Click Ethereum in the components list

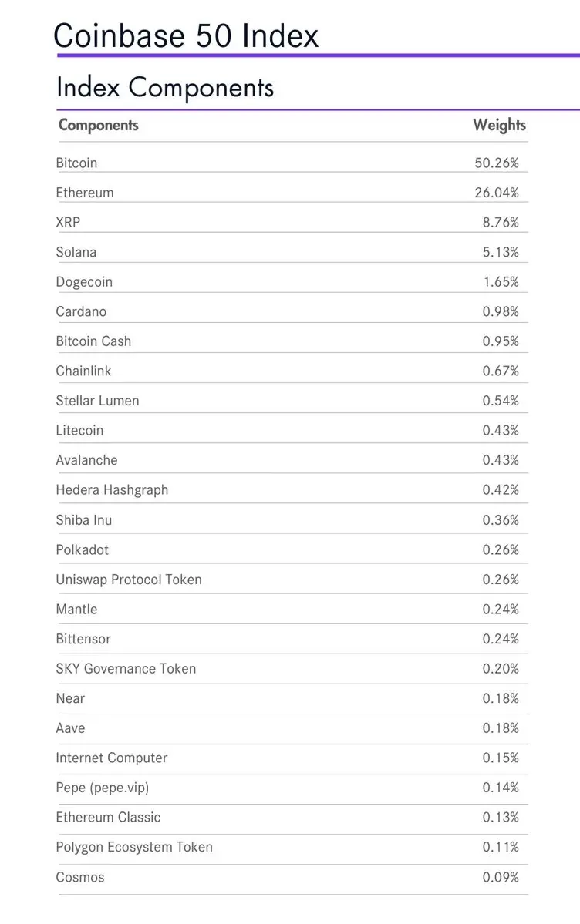(85, 193)
